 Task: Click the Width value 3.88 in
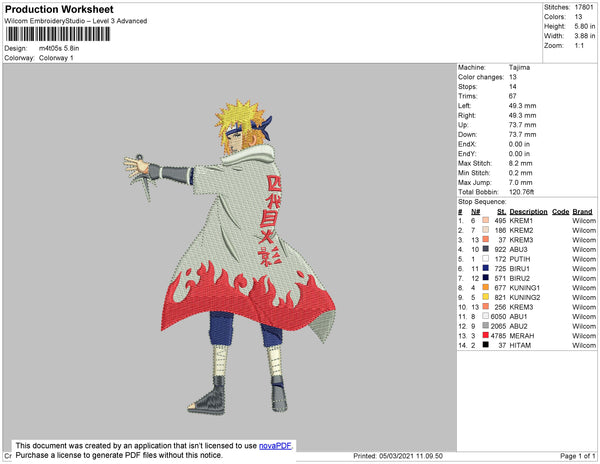[585, 36]
